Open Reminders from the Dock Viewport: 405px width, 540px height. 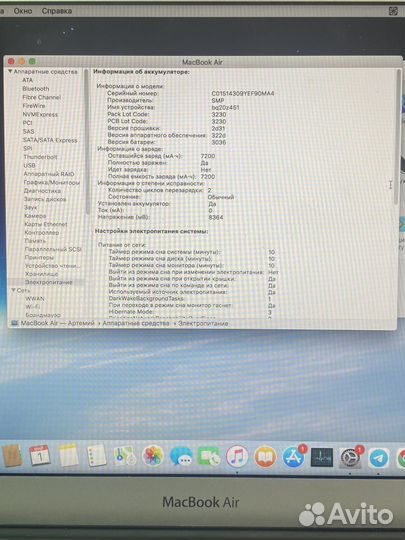96,456
